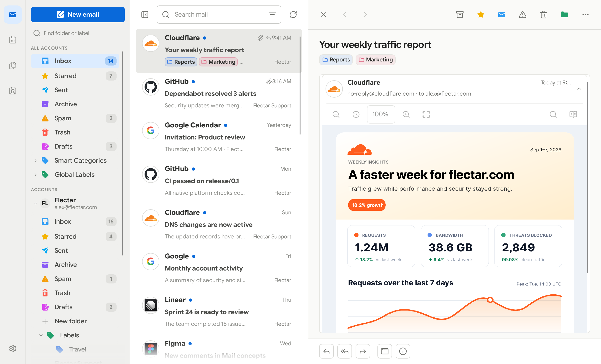
Task: Zoom in the email content
Action: tap(406, 114)
